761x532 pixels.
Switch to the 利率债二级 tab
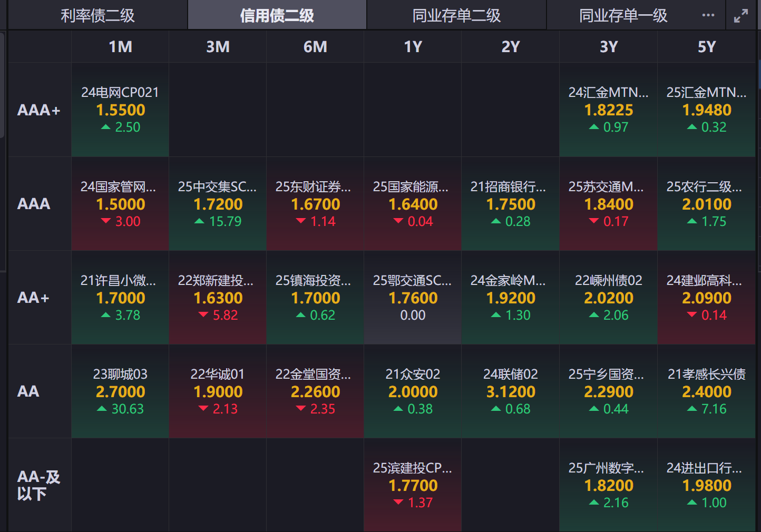(97, 15)
